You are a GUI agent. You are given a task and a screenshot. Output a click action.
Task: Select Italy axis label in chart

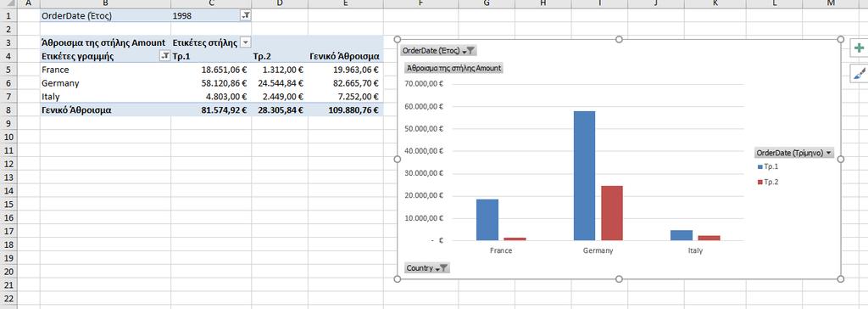pos(695,250)
